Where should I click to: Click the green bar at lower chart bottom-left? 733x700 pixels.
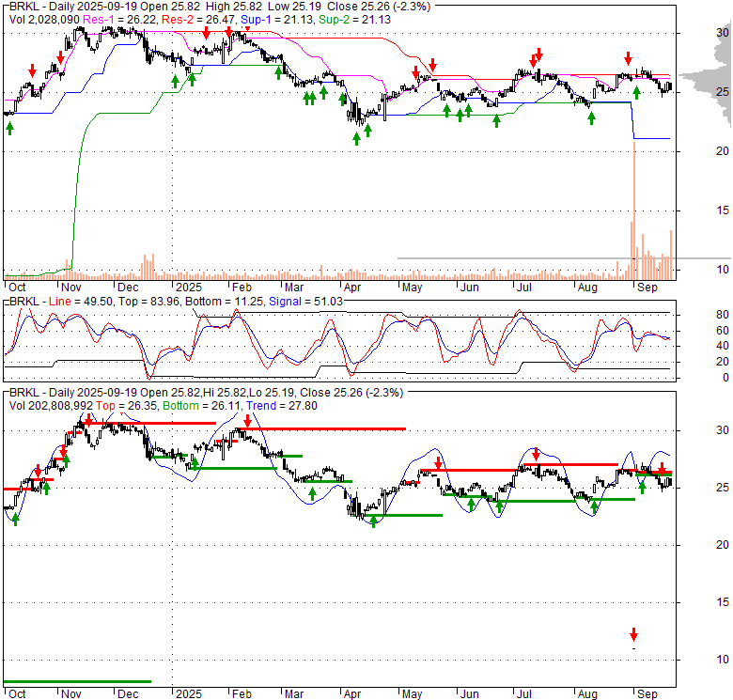(x=77, y=682)
